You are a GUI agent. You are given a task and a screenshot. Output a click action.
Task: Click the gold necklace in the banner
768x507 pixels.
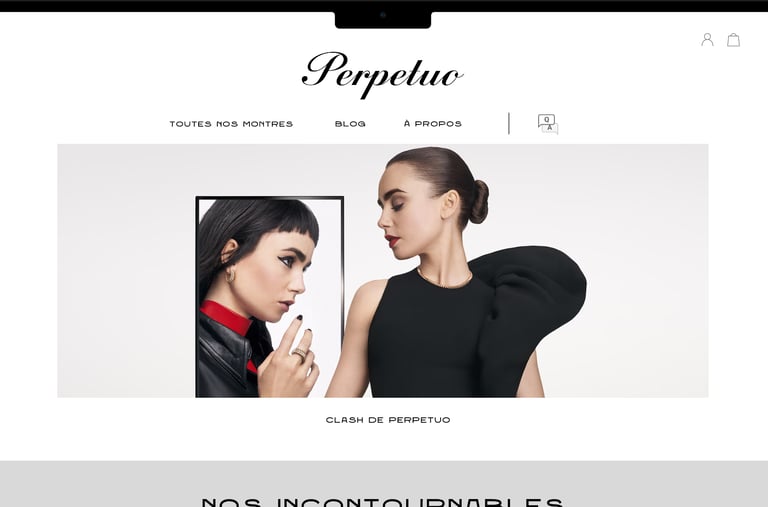tap(445, 279)
